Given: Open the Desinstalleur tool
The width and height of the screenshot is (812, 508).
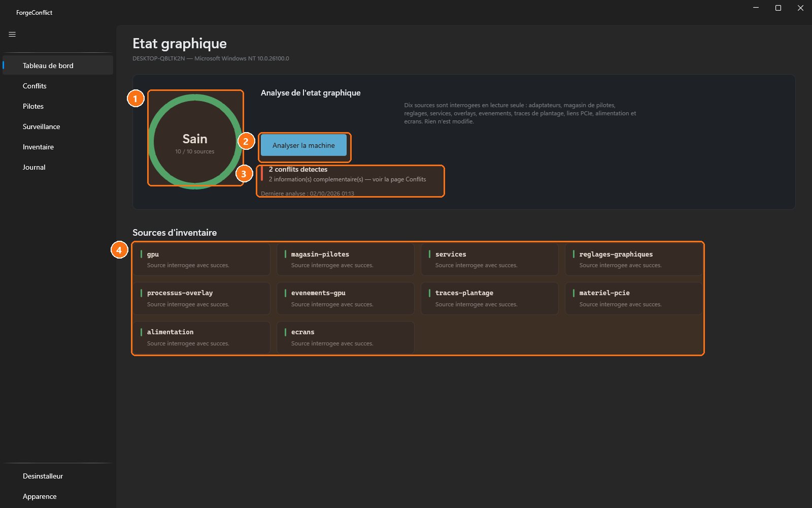Looking at the screenshot, I should [58, 476].
